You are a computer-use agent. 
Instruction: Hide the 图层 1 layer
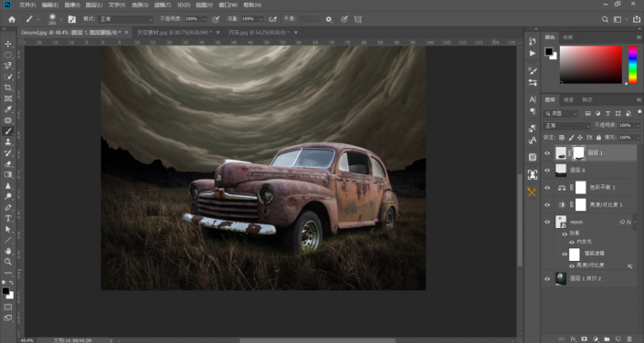(547, 153)
